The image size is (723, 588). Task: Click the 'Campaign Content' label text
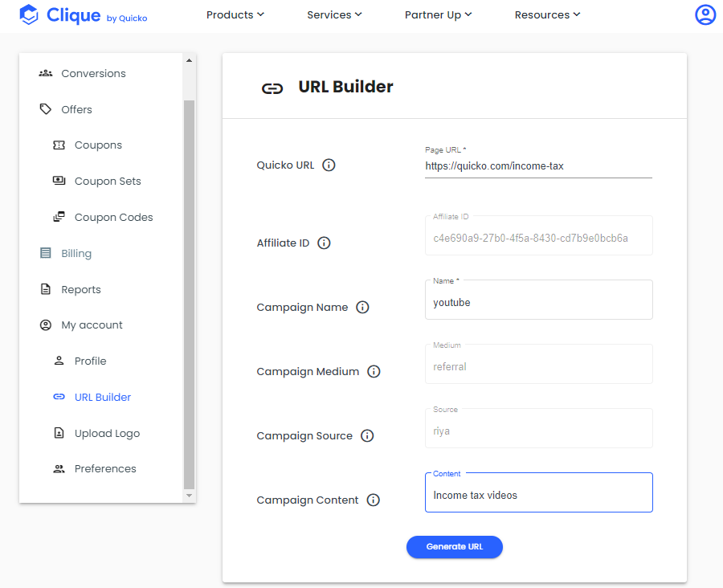(x=307, y=500)
